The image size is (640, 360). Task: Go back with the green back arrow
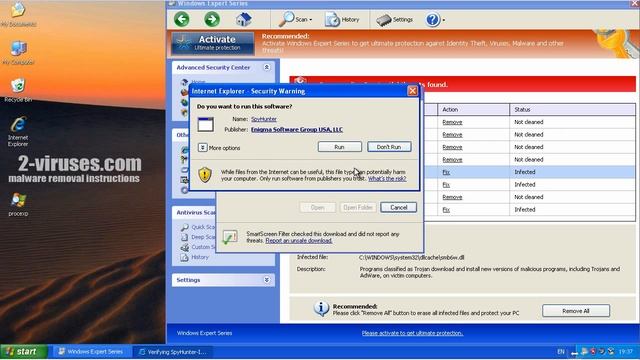tap(182, 19)
